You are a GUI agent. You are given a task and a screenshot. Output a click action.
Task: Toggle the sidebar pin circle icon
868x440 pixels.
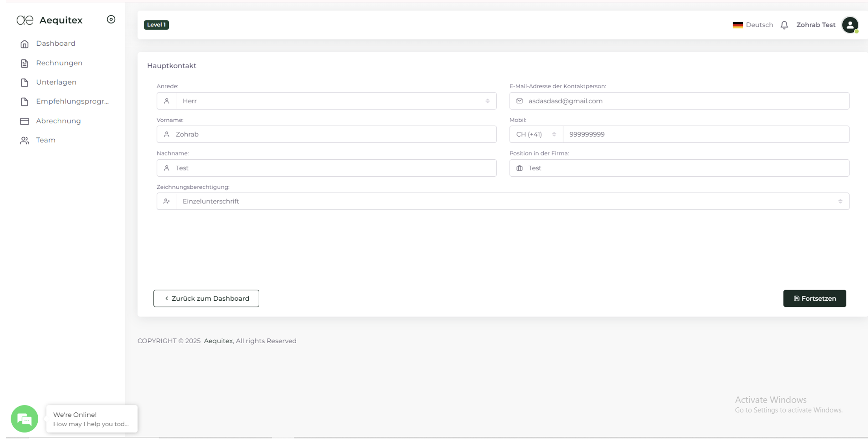tap(111, 19)
